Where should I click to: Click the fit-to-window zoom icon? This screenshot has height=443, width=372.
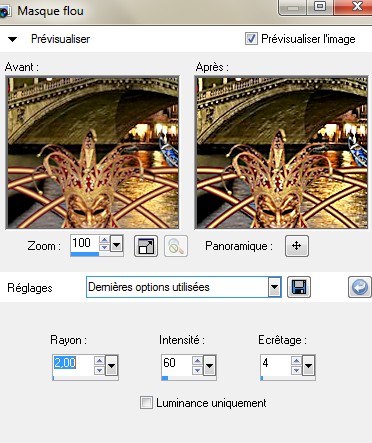coord(146,246)
